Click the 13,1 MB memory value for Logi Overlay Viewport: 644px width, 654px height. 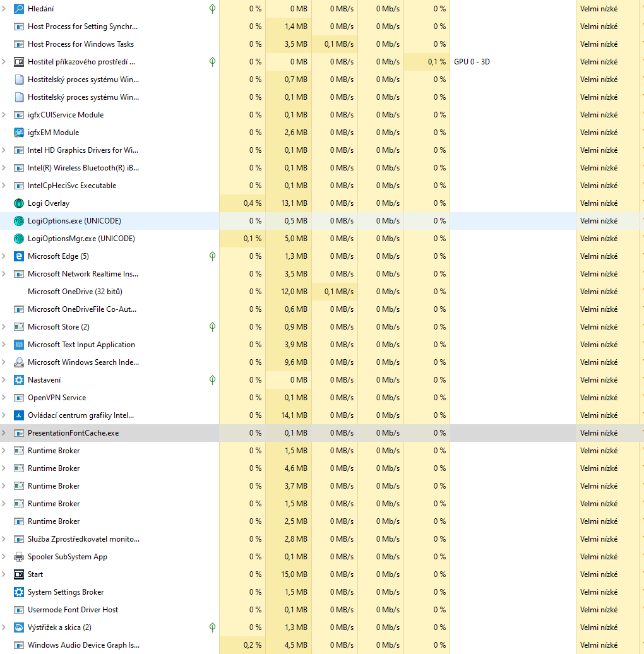pos(294,203)
